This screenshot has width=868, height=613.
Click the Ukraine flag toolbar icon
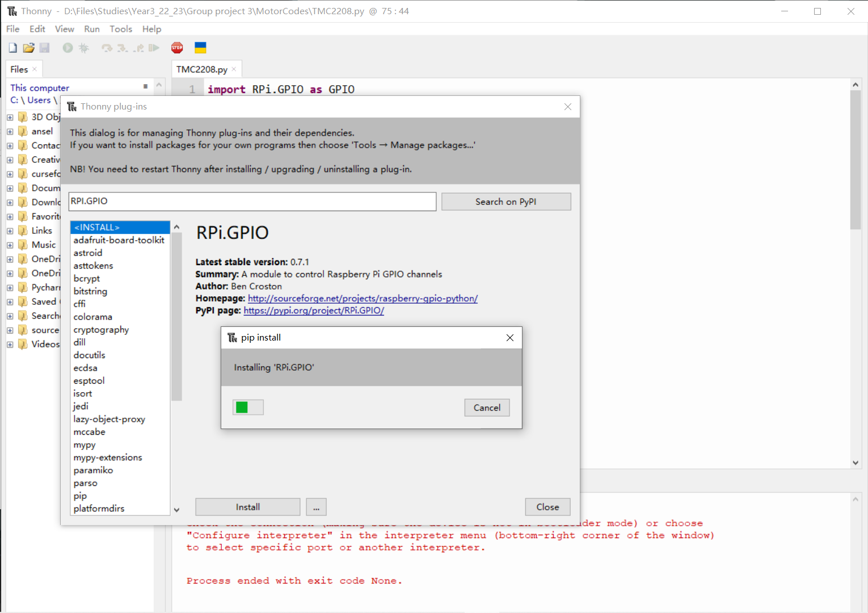coord(200,48)
